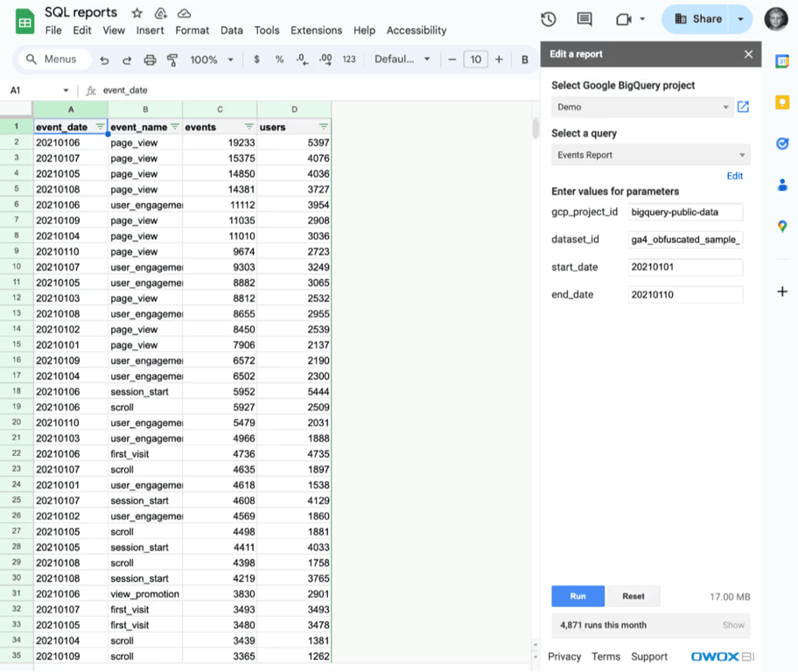Open Google Calendar side panel icon
The image size is (798, 672).
coord(782,61)
